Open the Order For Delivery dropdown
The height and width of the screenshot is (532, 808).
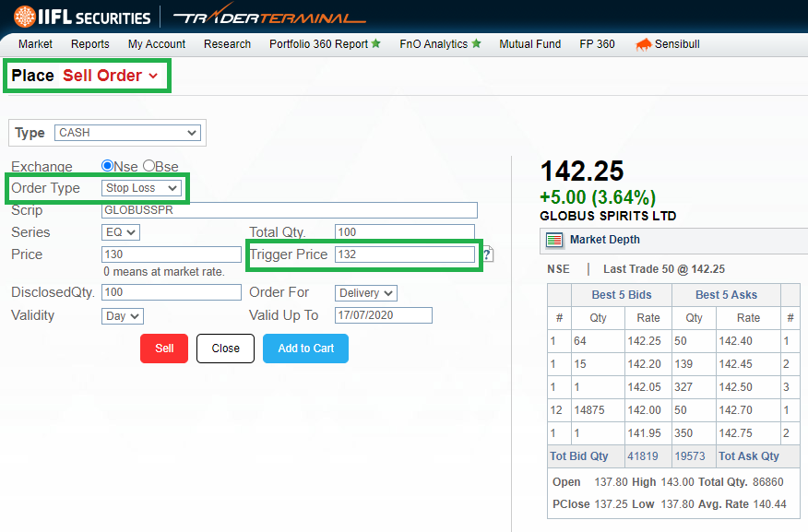[365, 293]
